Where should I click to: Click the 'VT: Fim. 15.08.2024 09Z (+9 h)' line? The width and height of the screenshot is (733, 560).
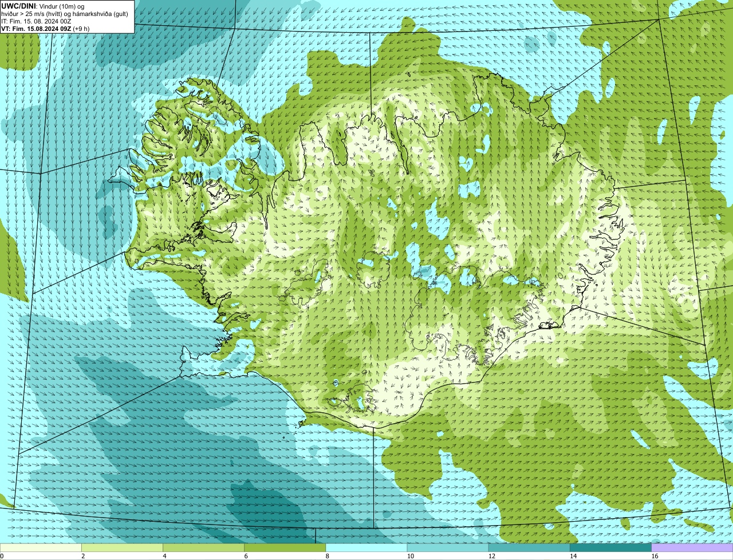point(45,29)
